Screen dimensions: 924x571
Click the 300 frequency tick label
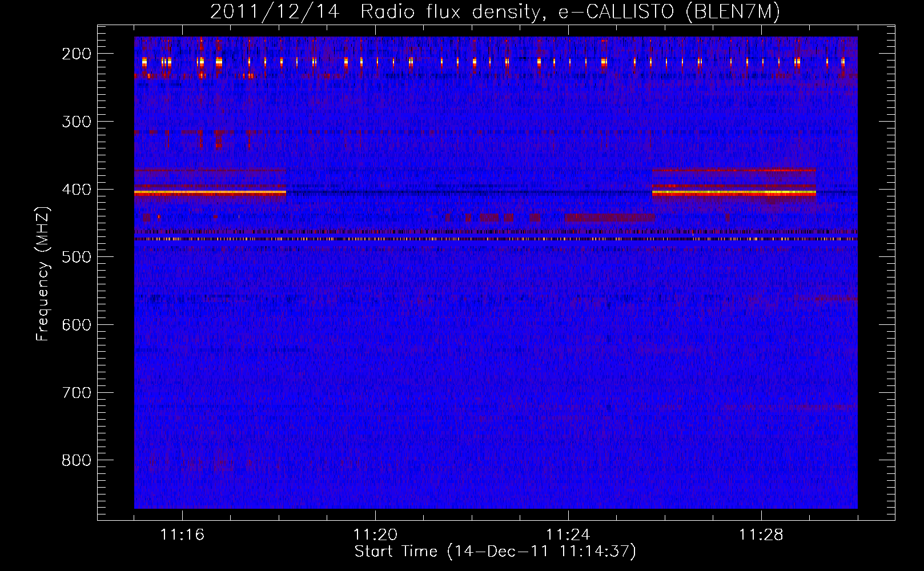[x=77, y=122]
